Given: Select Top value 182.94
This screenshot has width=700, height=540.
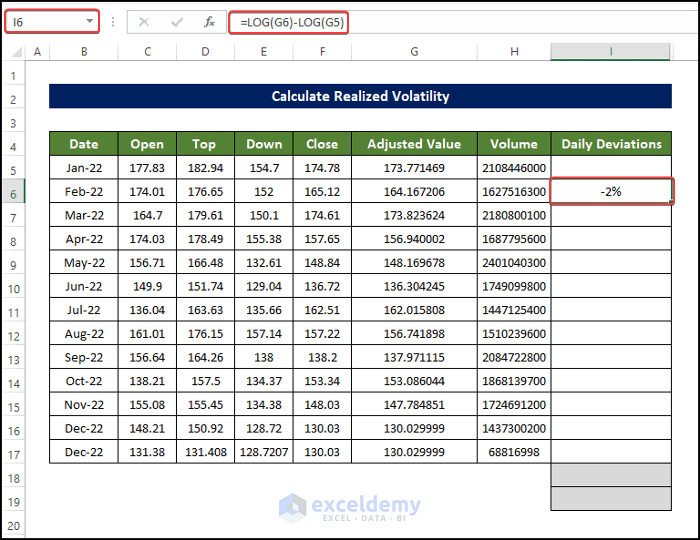Looking at the screenshot, I should [205, 168].
